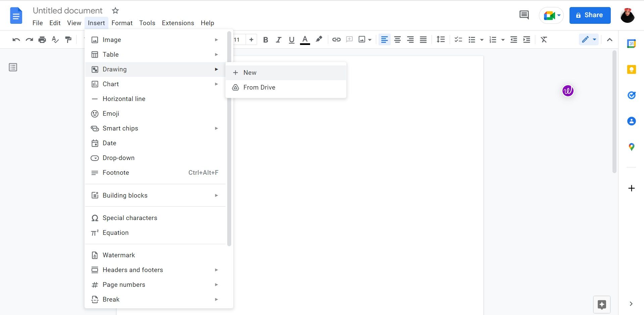Click the Share button

point(590,15)
